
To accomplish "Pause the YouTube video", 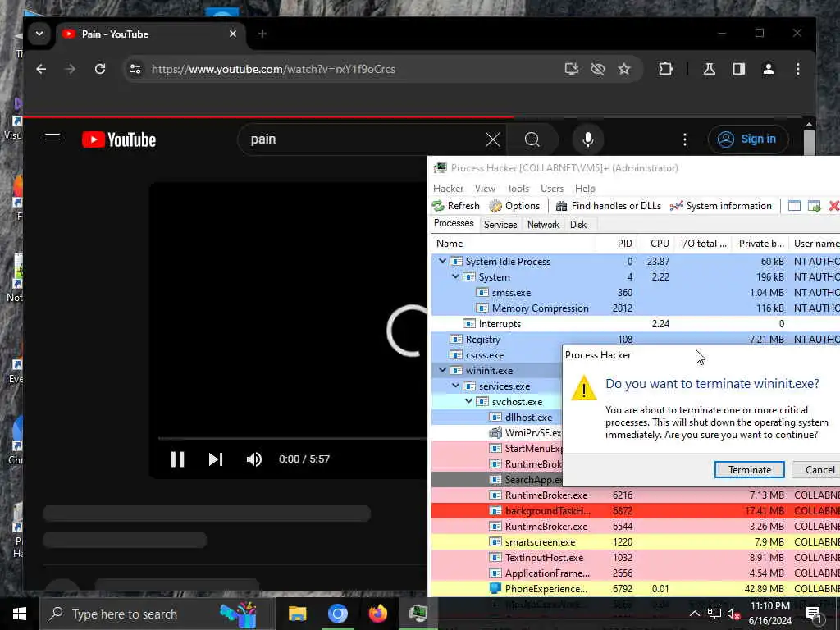I will pyautogui.click(x=177, y=459).
